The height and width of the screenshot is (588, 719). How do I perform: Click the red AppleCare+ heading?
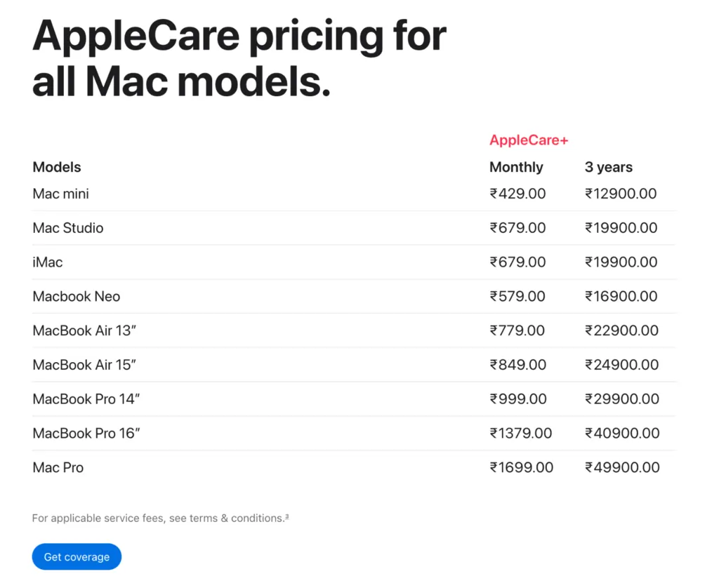[x=529, y=140]
